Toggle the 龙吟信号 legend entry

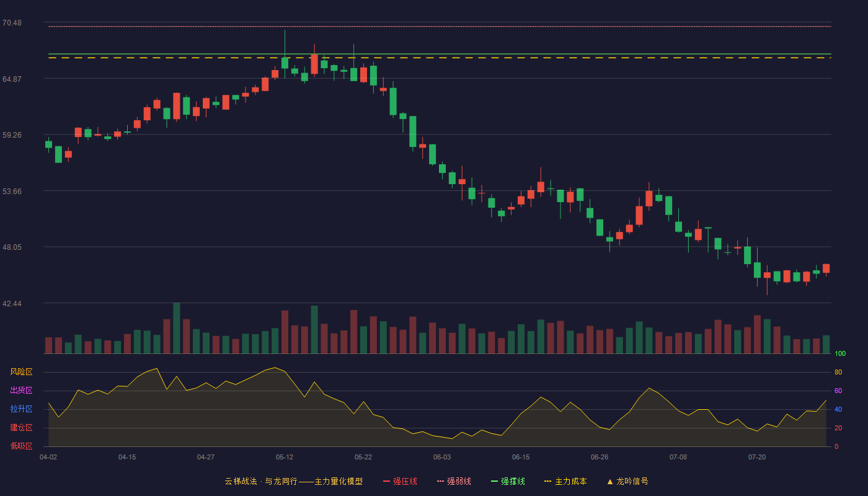point(627,481)
